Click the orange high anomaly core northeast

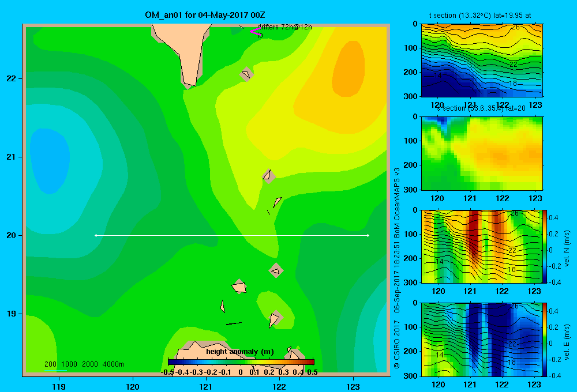click(x=349, y=69)
